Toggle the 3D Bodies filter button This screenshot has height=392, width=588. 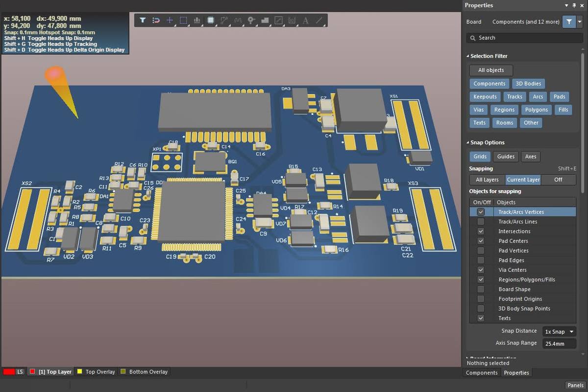(x=529, y=84)
